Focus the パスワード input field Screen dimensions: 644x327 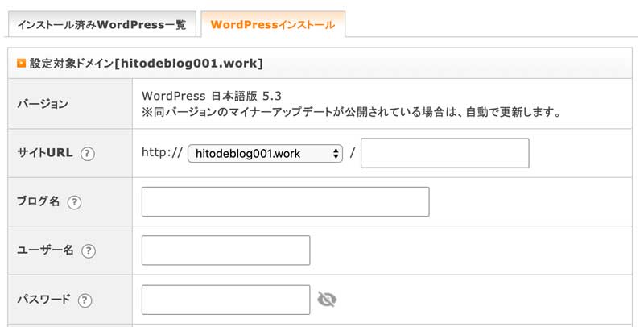(226, 300)
